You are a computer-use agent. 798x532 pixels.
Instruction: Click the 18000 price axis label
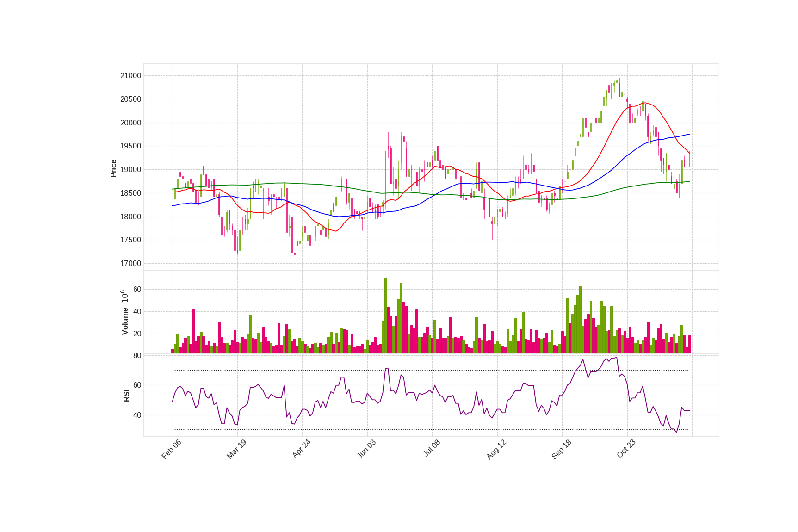(x=130, y=217)
